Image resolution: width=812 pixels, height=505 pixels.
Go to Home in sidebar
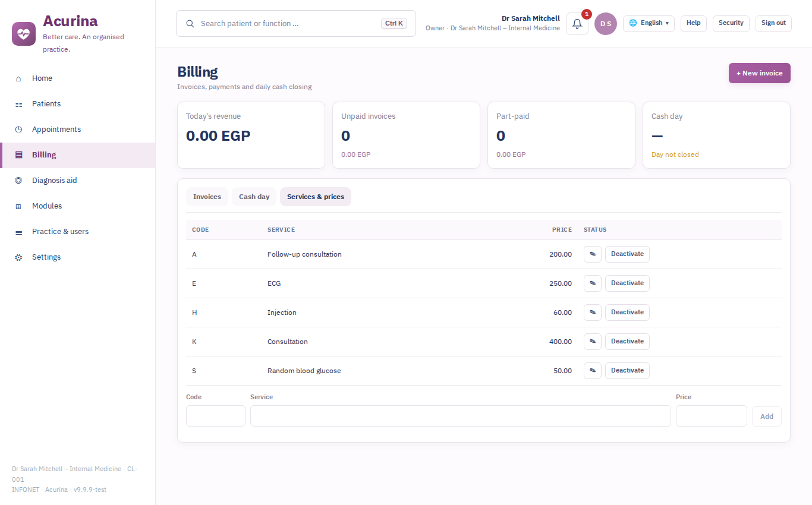click(x=77, y=78)
